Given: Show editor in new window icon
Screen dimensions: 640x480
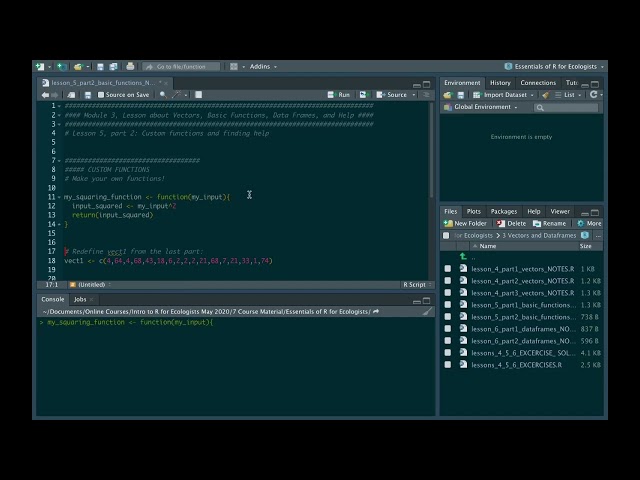Looking at the screenshot, I should (x=71, y=95).
